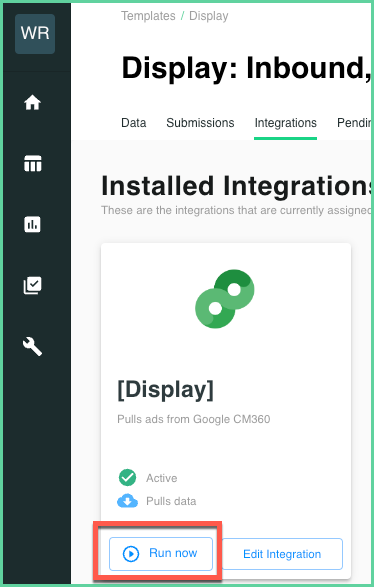Click the cloud download Pulls data icon
Screen dimensions: 374x587
click(127, 501)
